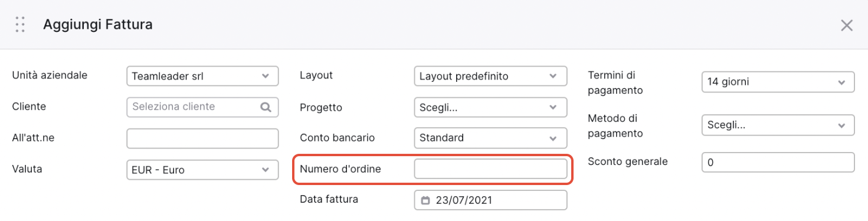
Task: Select the Numero d'ordine input field
Action: coord(490,169)
